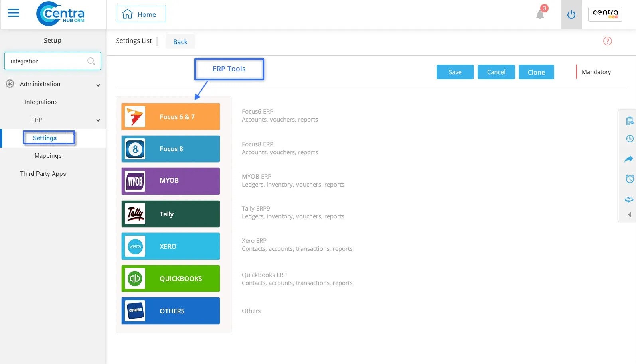Select the OTHERS tile
This screenshot has width=636, height=364.
point(171,311)
